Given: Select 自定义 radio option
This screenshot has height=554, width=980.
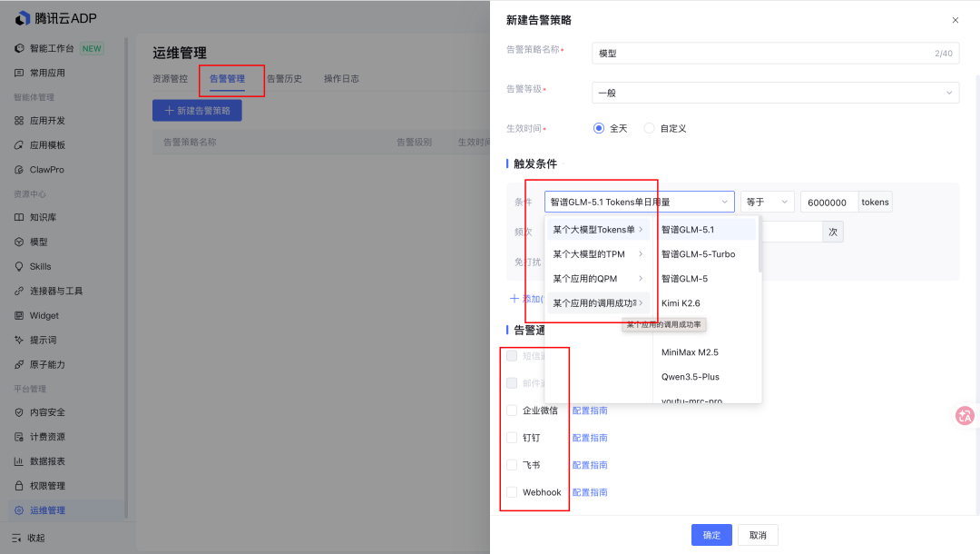Looking at the screenshot, I should [650, 128].
